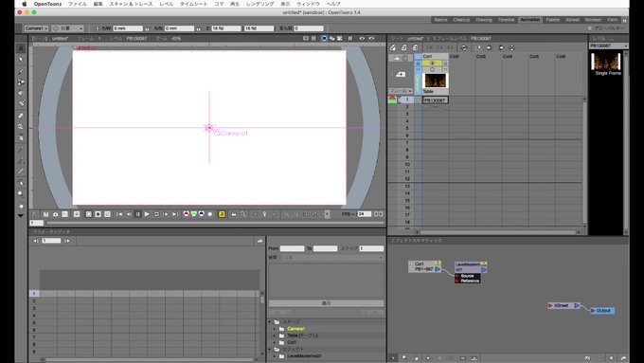Click the FPS value field
Viewport: 644px width, 363px height.
click(364, 214)
